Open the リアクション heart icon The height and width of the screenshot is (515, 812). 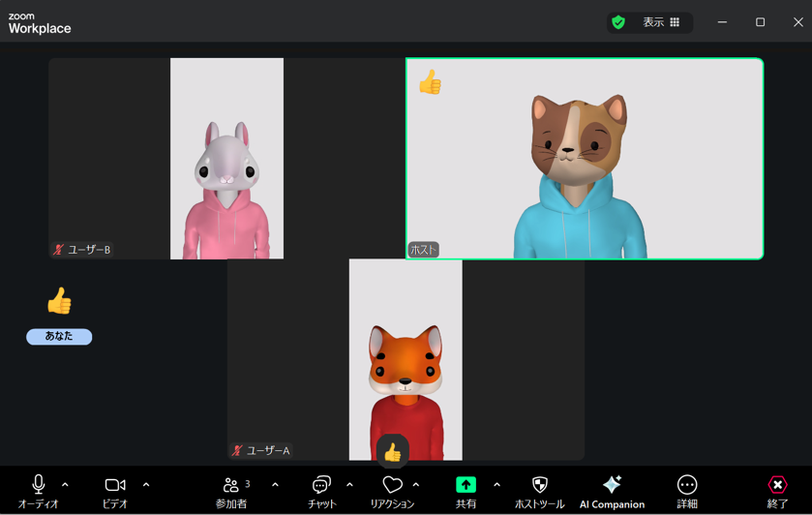393,485
